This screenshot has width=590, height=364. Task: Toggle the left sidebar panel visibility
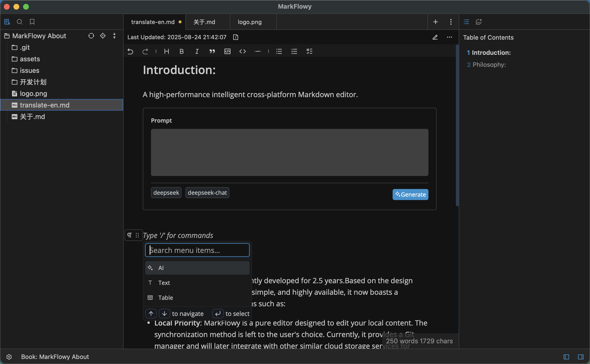point(566,357)
